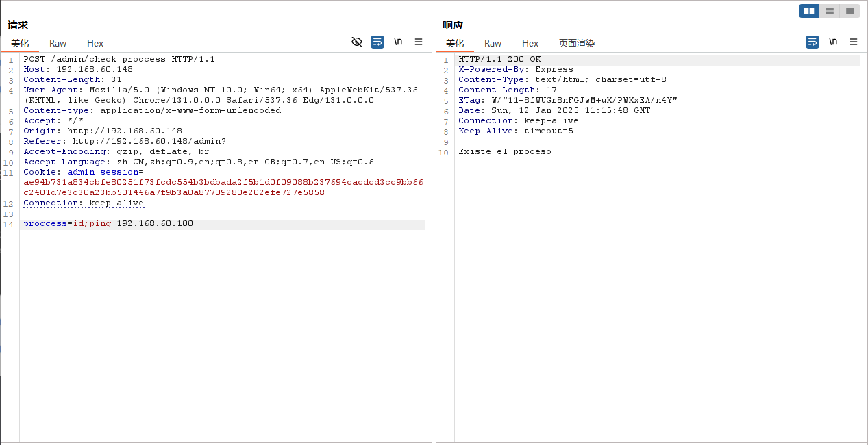Switch to the response Hex tab
Image resolution: width=868 pixels, height=445 pixels.
530,44
